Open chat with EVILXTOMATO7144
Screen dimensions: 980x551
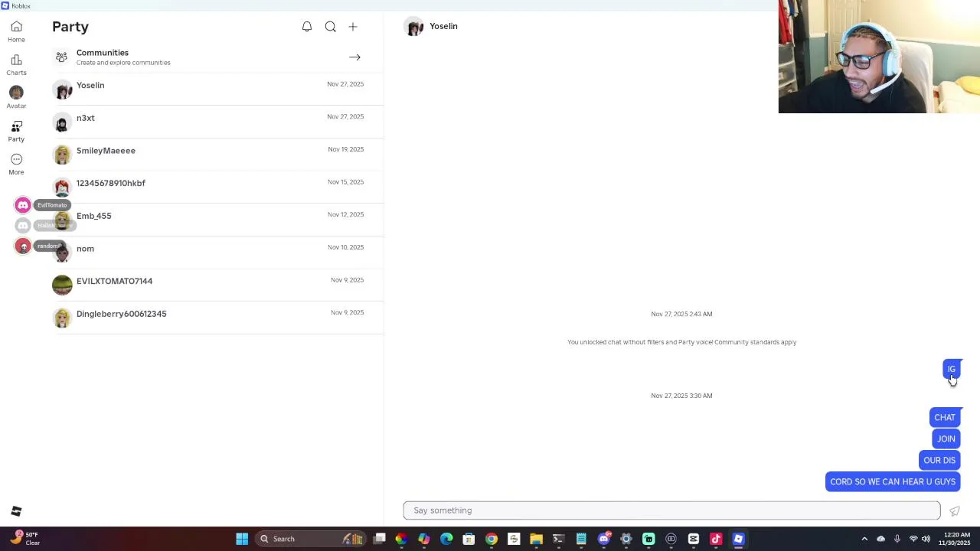click(217, 285)
